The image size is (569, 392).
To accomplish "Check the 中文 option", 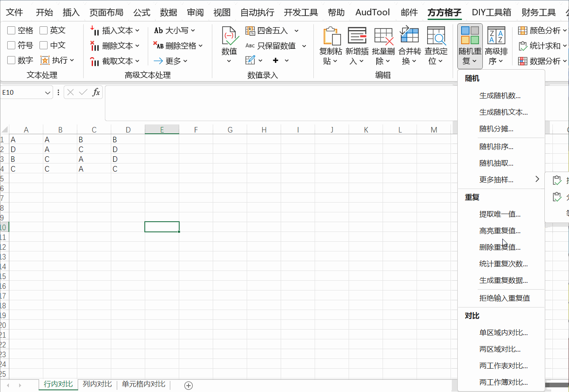I will (x=44, y=45).
